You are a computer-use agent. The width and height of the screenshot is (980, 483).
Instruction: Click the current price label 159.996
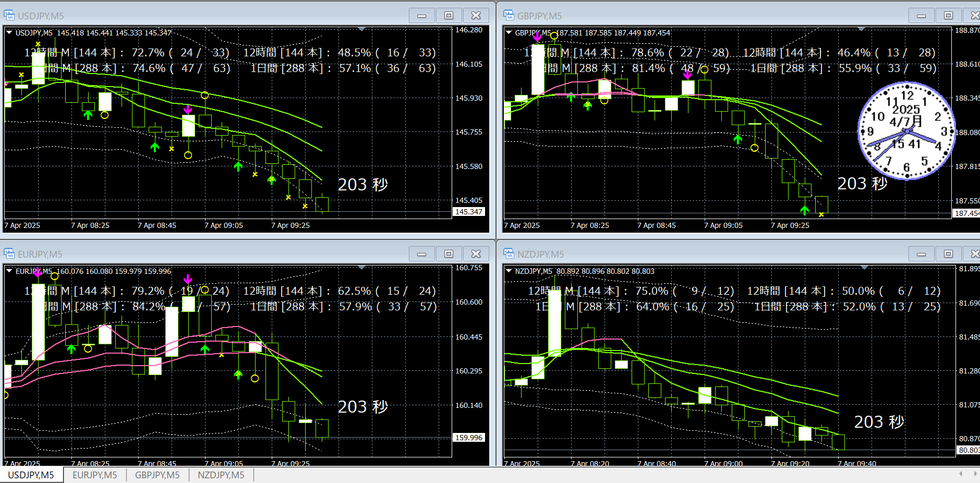click(x=469, y=438)
